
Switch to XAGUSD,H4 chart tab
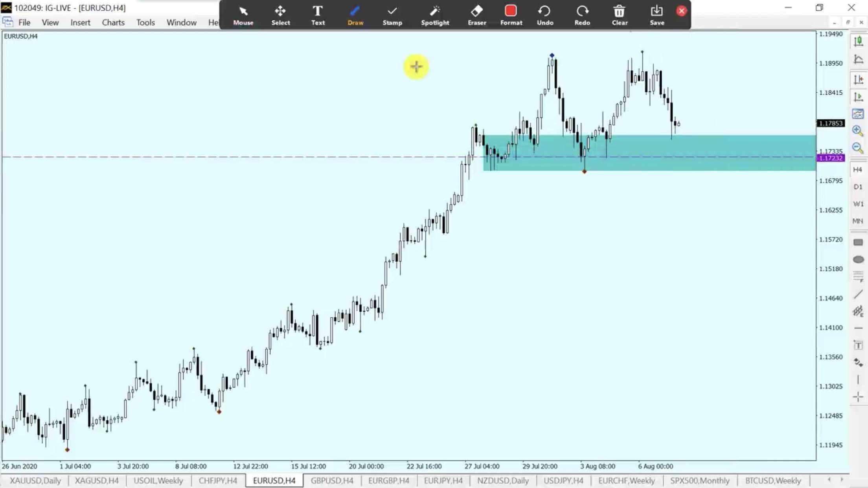click(96, 481)
